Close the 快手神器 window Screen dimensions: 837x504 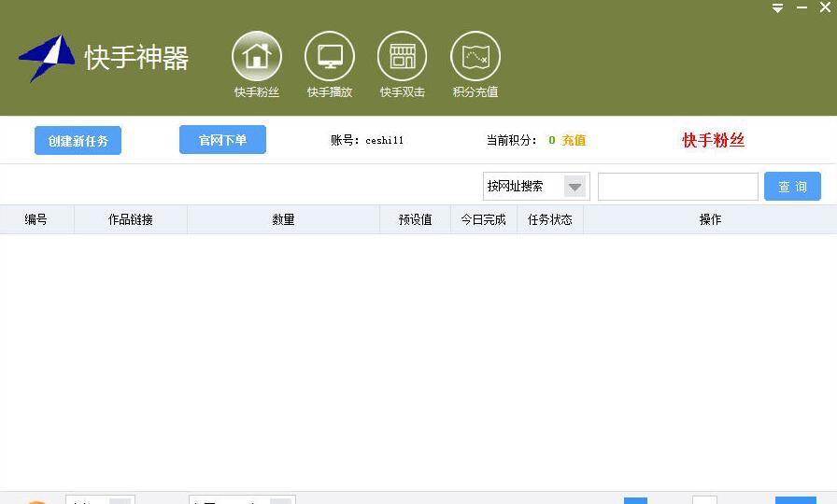click(x=825, y=7)
